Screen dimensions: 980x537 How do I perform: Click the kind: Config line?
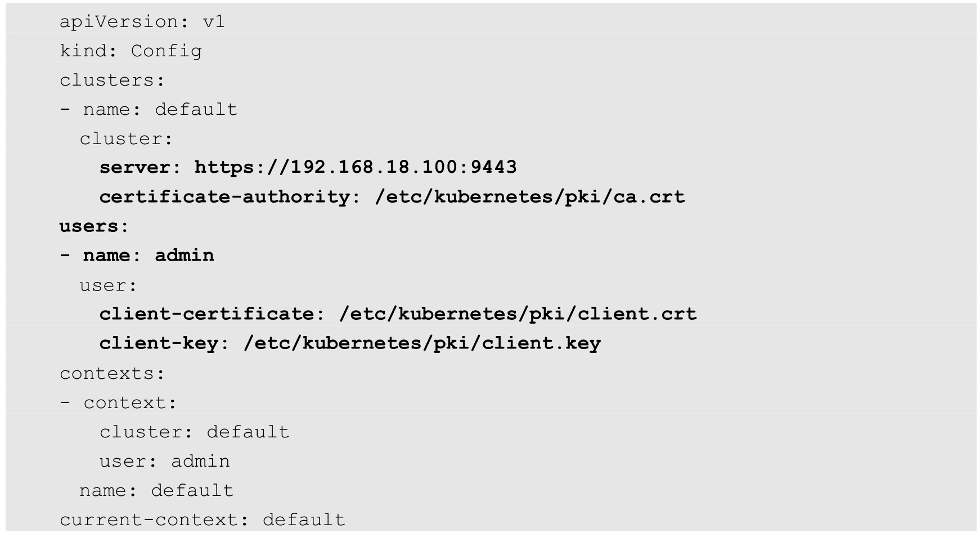(x=131, y=51)
